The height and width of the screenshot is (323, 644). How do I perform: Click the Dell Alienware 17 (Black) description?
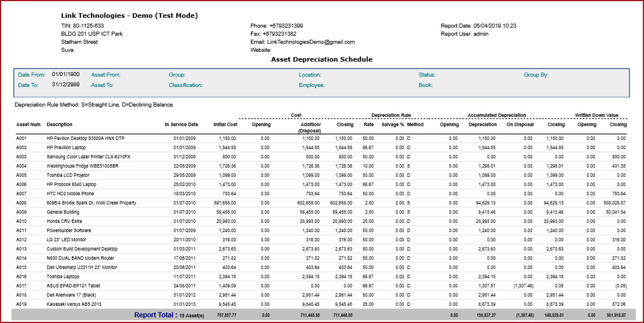(71, 295)
